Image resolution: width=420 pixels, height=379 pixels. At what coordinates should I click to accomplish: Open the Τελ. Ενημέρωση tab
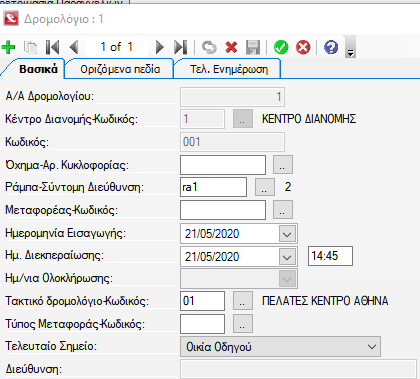tap(229, 69)
